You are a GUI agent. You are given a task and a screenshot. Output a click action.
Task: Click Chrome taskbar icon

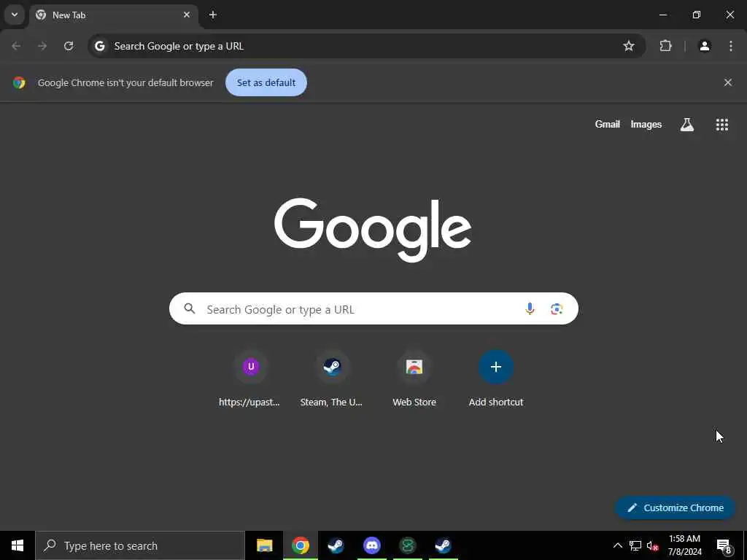(x=301, y=545)
